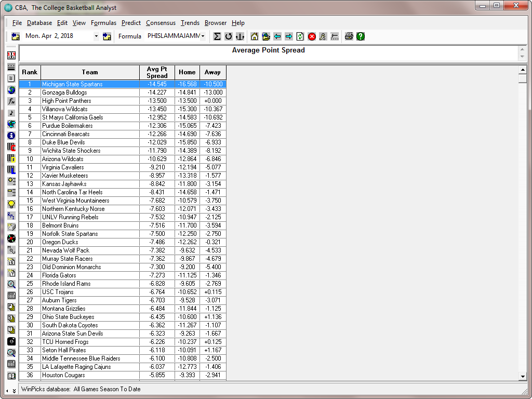The height and width of the screenshot is (399, 532).
Task: Click the green question mark help icon
Action: pos(361,36)
